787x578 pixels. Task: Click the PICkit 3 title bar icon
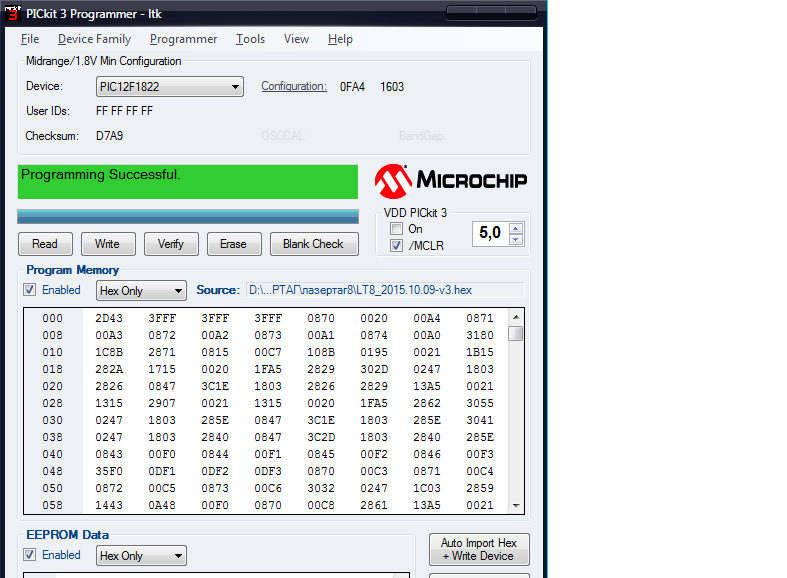(x=13, y=13)
